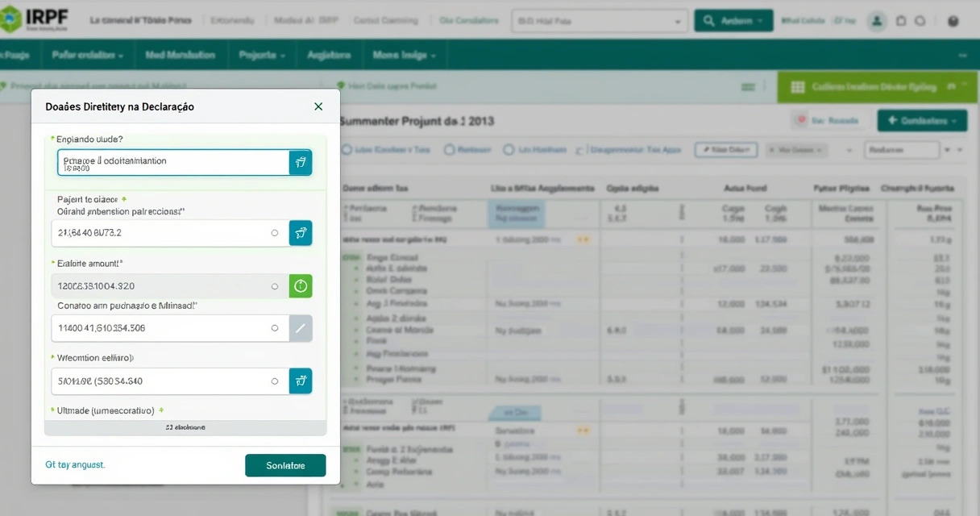Click the grid icon in the green banner
This screenshot has height=516, width=980.
click(798, 87)
